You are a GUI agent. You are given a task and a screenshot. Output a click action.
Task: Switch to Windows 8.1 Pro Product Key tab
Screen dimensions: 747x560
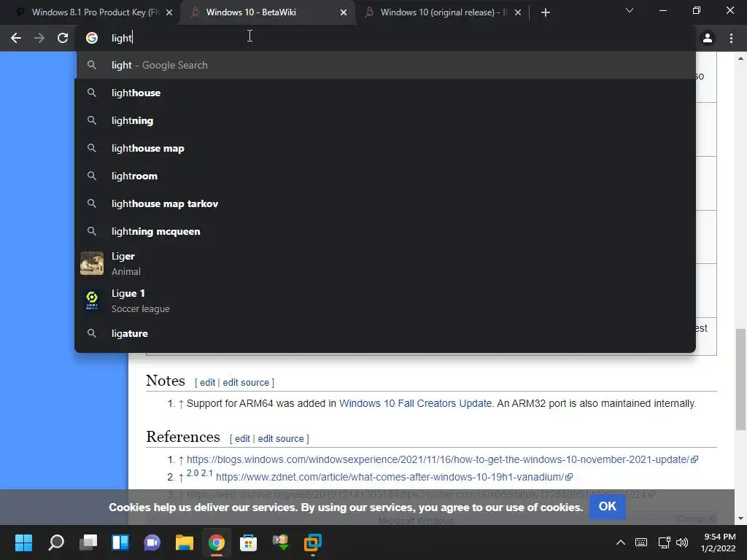(90, 12)
